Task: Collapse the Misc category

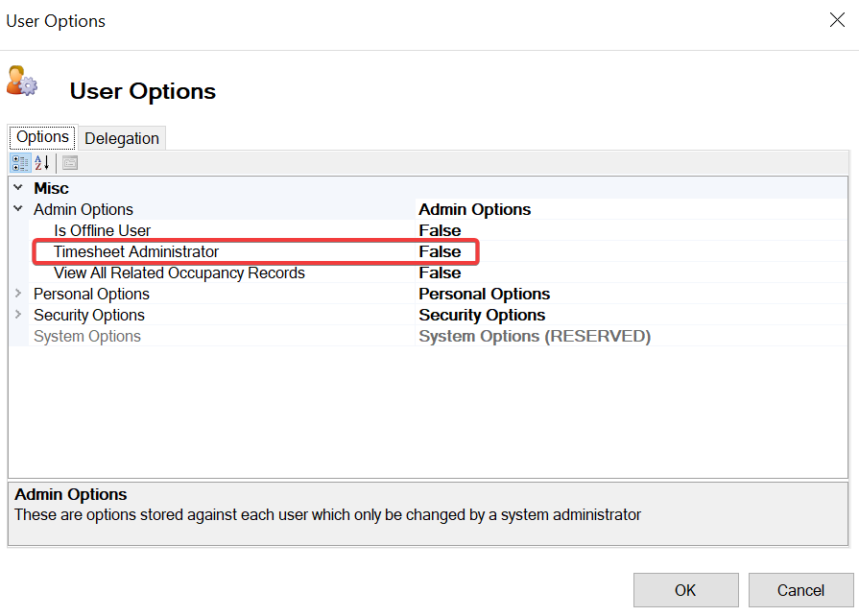Action: tap(17, 188)
